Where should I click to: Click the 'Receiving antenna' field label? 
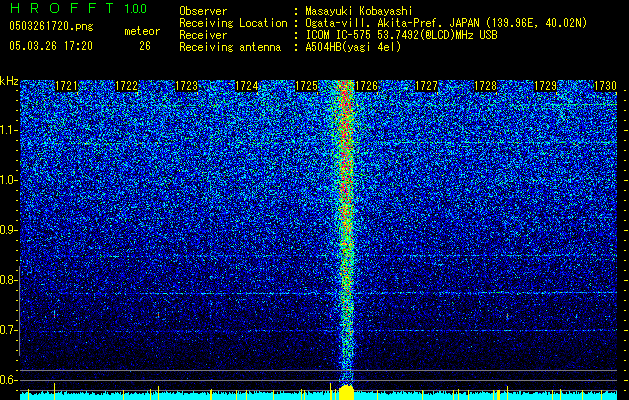point(230,47)
